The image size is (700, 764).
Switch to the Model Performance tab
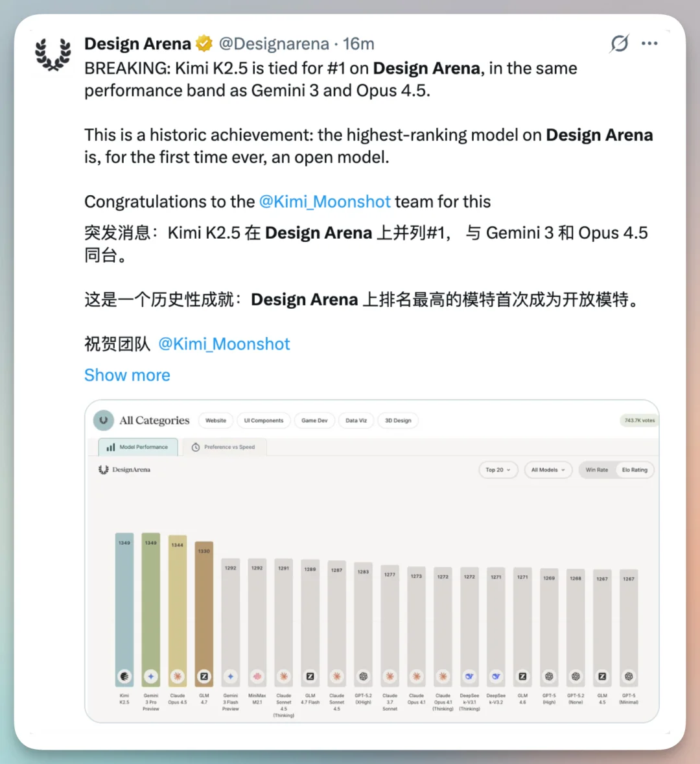point(138,447)
